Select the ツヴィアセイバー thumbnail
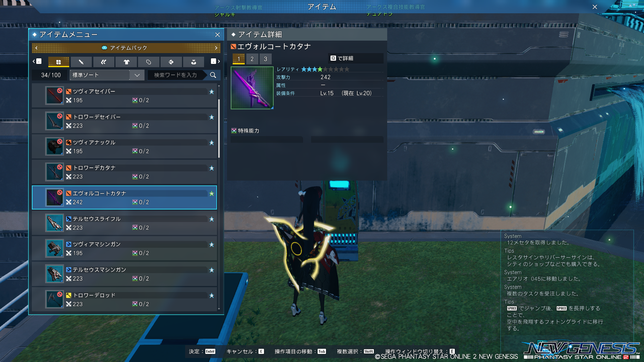 (x=54, y=96)
